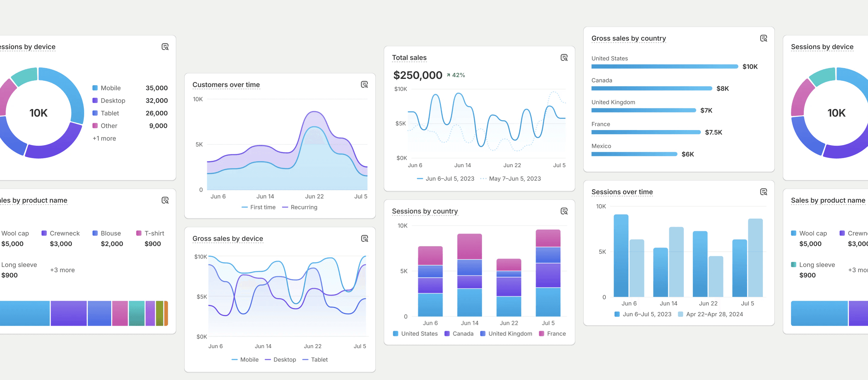Toggle Canada legend in Sessions by country

[459, 334]
